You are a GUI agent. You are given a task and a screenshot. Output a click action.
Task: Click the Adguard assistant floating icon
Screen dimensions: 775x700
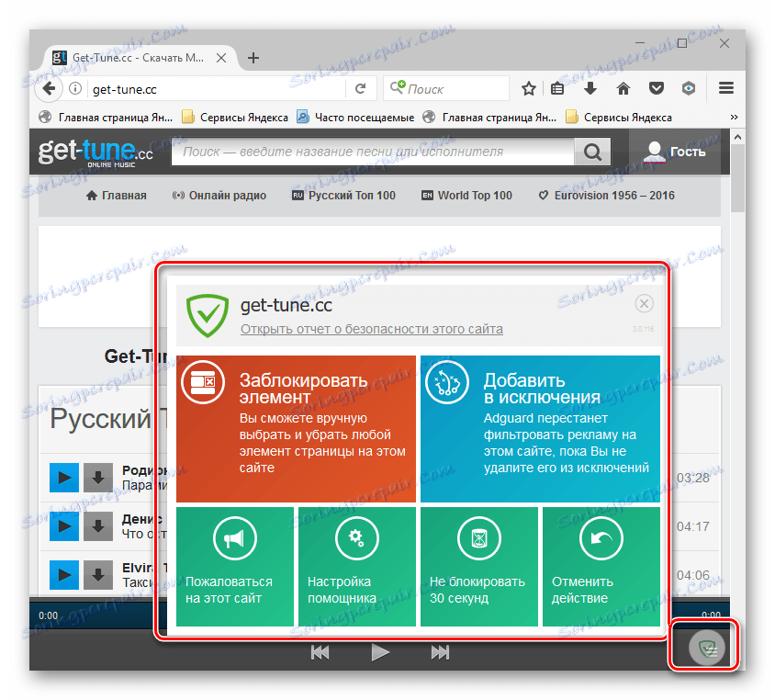pyautogui.click(x=707, y=649)
